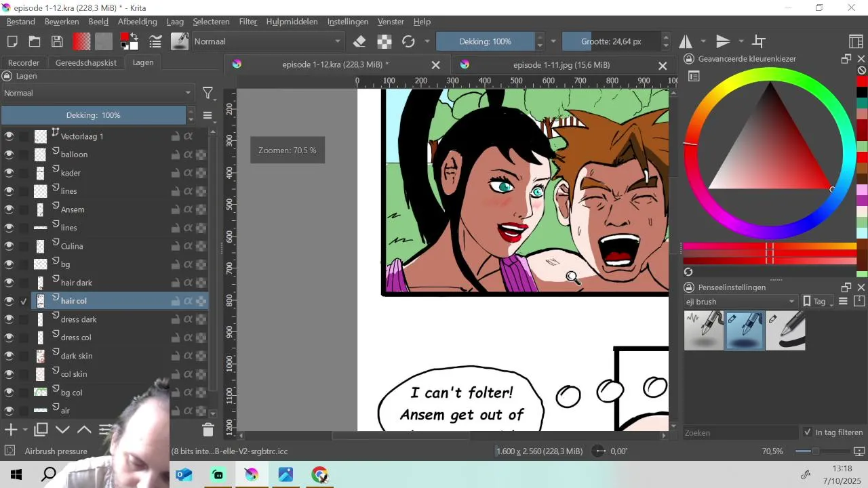Open the workspace chooser icon
The height and width of the screenshot is (488, 868).
tap(856, 41)
